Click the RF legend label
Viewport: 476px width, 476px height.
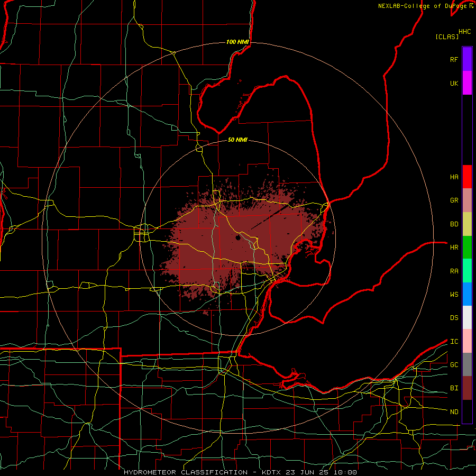454,59
